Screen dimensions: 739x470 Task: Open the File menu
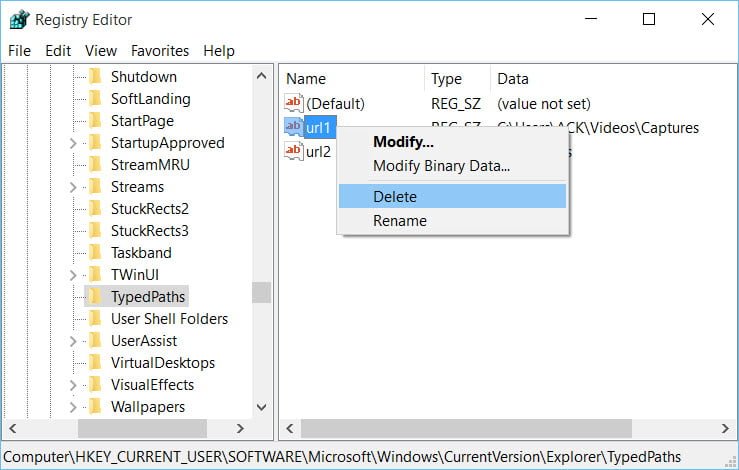tap(19, 50)
